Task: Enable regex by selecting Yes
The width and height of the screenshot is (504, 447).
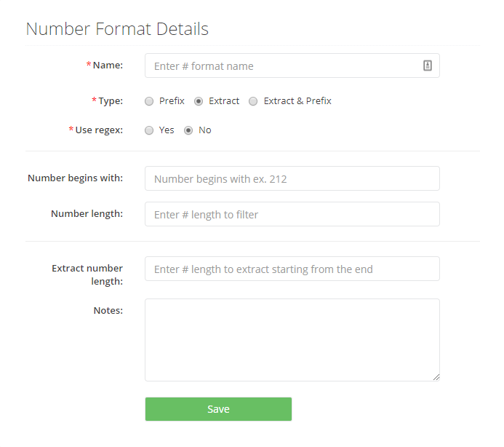Action: tap(149, 130)
